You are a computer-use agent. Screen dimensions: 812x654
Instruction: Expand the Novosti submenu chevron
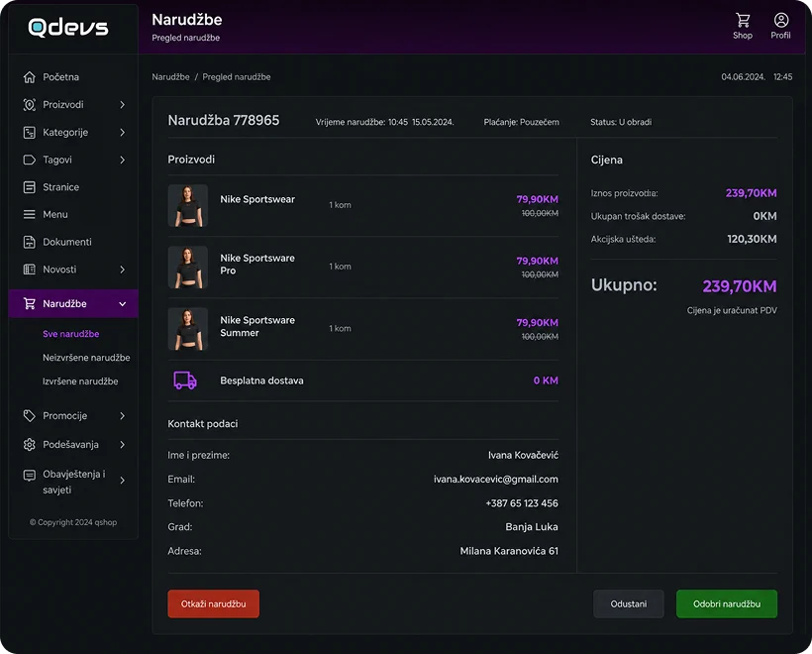click(122, 270)
